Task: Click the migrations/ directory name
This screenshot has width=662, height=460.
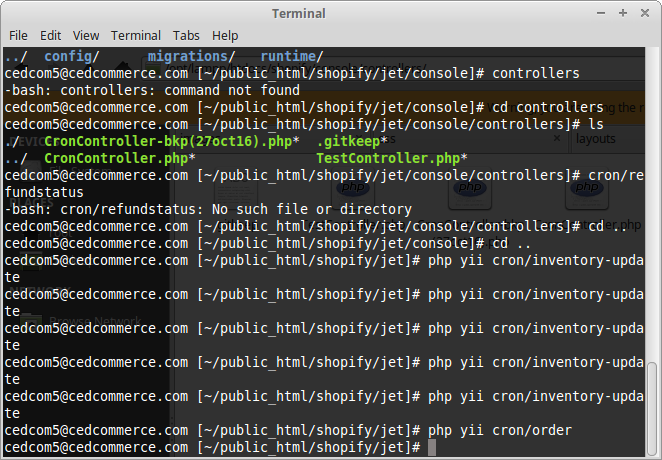Action: [x=191, y=57]
